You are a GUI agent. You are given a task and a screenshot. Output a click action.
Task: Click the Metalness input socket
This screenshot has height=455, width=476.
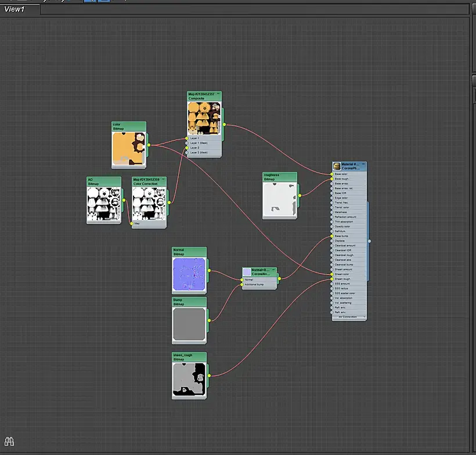(x=332, y=212)
